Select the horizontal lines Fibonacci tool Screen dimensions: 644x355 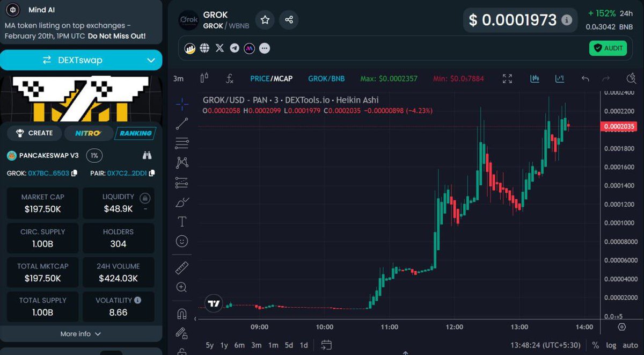tap(182, 143)
